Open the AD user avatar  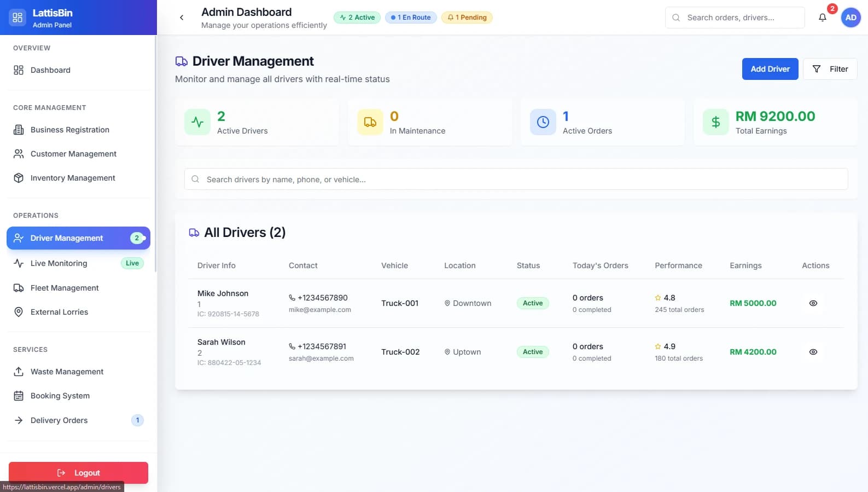click(x=850, y=18)
